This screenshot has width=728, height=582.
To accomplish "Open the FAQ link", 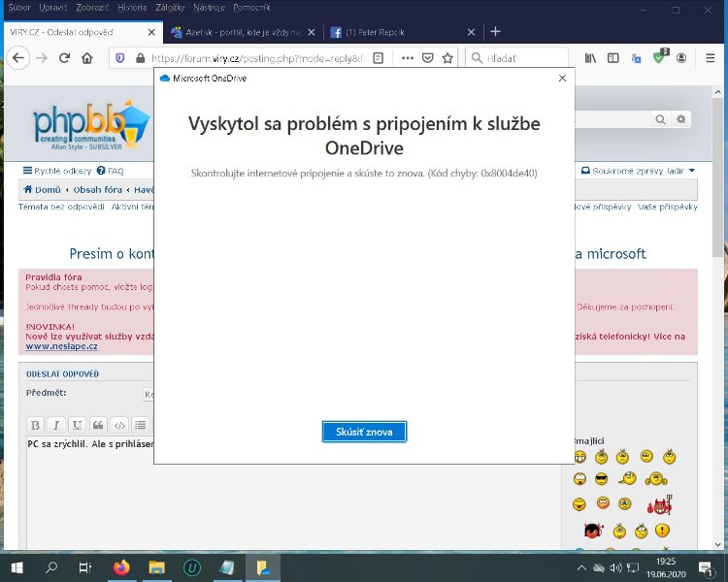I will (111, 171).
